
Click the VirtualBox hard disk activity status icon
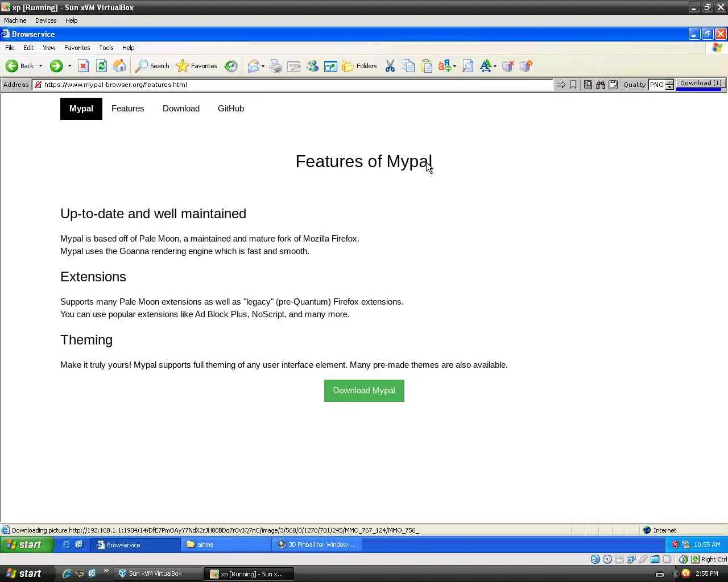[x=595, y=559]
